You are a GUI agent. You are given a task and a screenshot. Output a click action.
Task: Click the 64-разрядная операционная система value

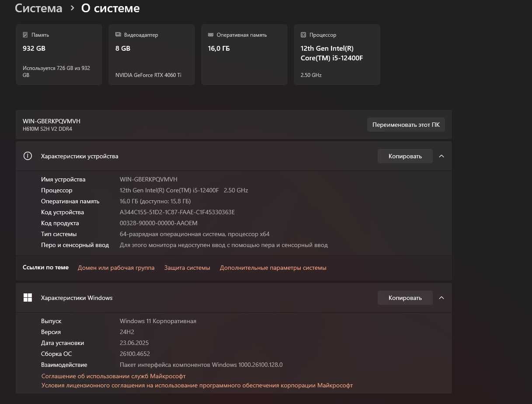click(x=195, y=234)
